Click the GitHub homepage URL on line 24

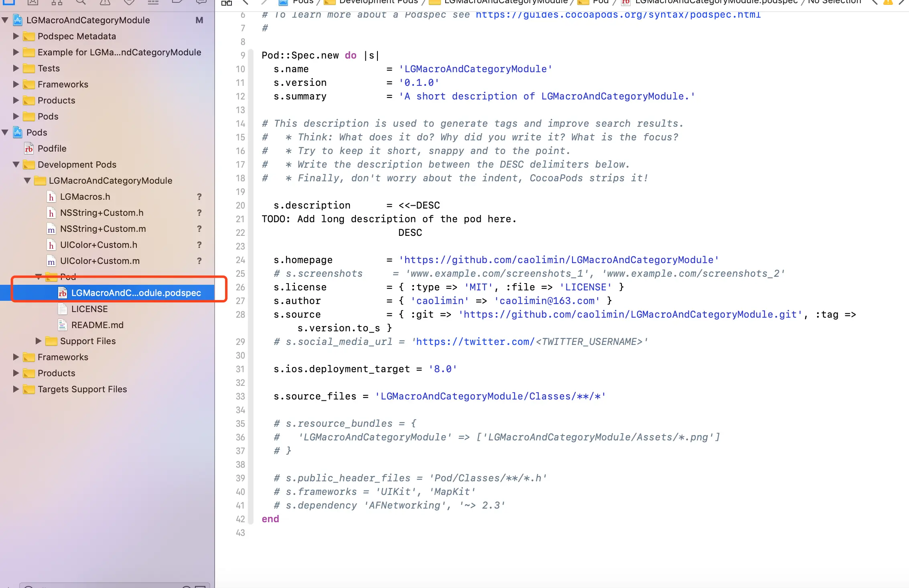tap(558, 260)
